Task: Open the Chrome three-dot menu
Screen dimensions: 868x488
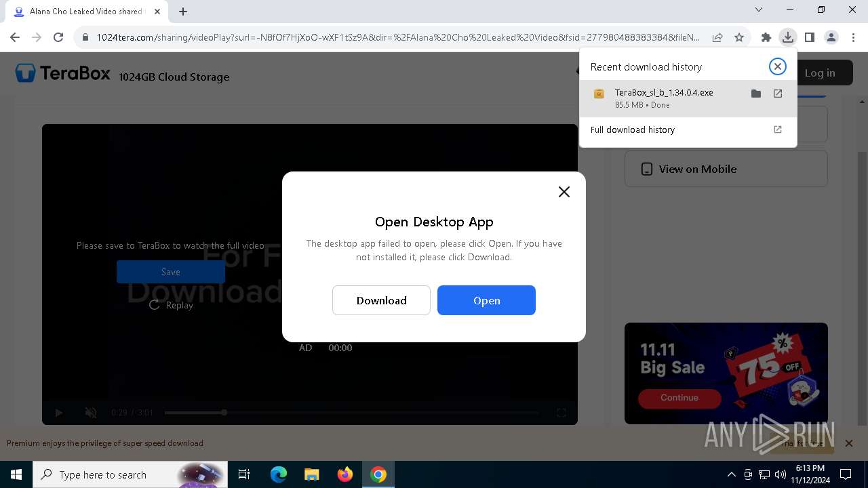Action: point(852,37)
